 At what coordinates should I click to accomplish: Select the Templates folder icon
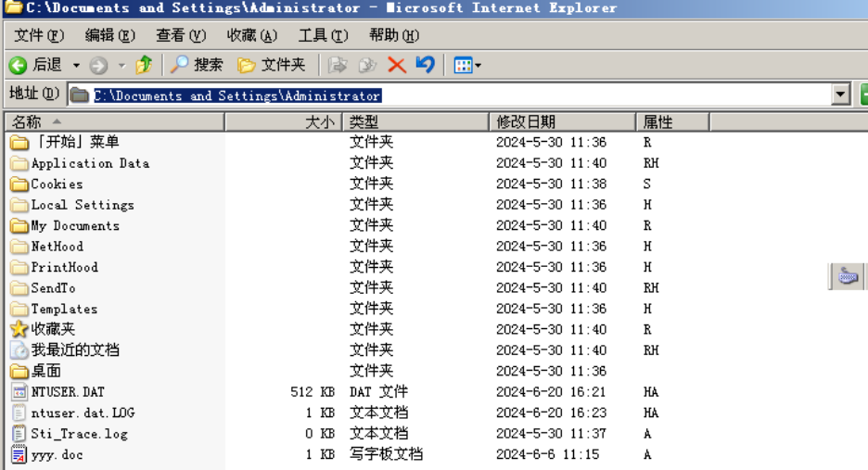click(x=19, y=309)
